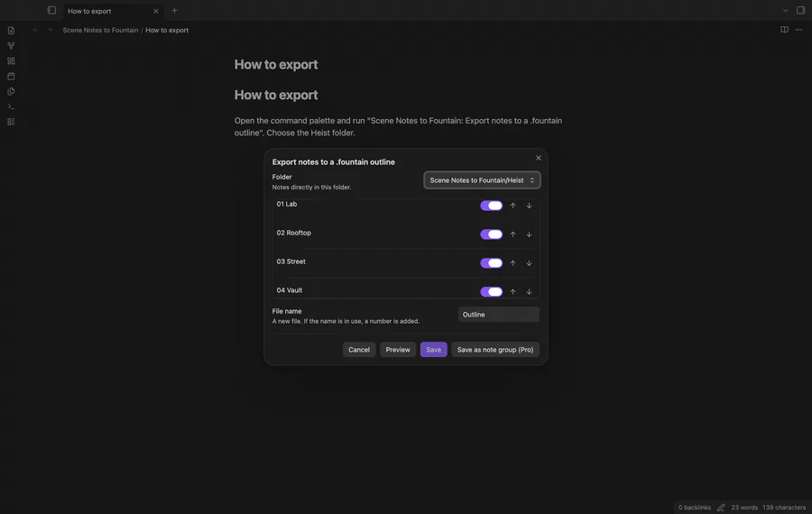Open tab list dropdown chevron
This screenshot has width=812, height=514.
coord(785,10)
